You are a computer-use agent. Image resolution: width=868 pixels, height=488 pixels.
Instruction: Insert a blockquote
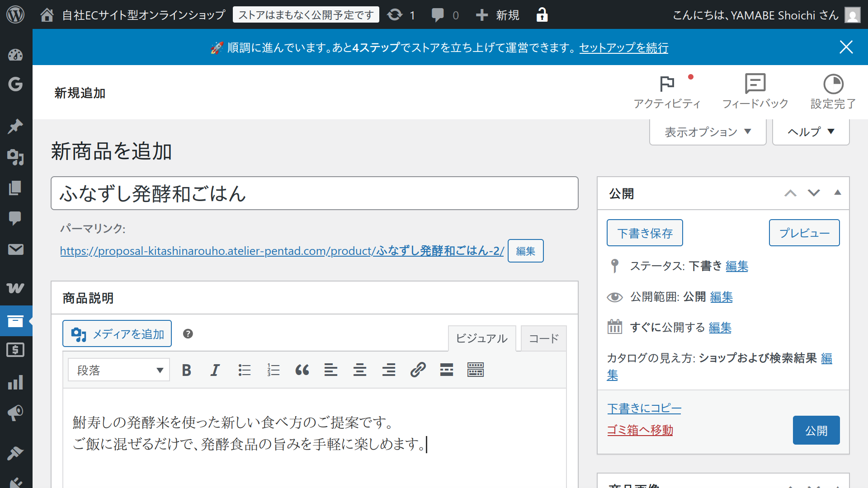302,370
